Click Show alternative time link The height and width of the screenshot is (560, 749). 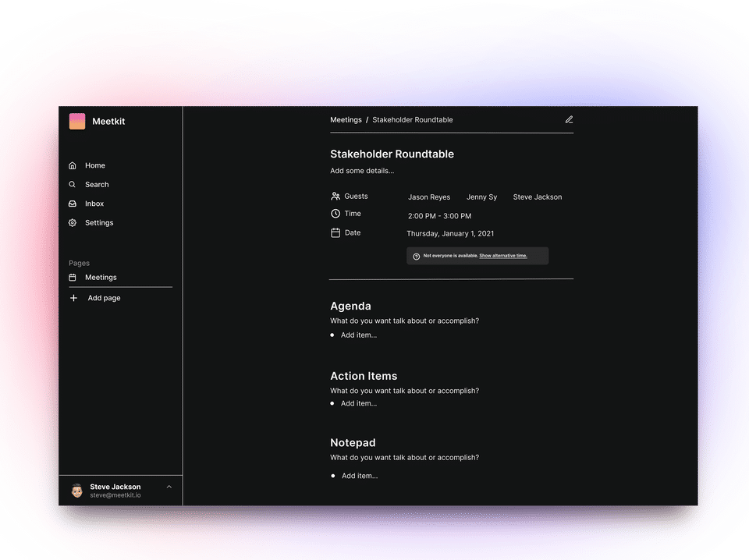503,256
